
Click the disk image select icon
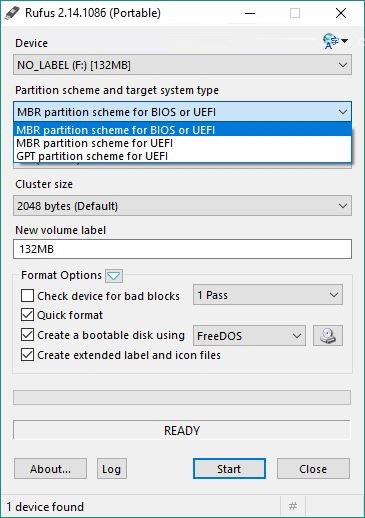click(x=328, y=335)
